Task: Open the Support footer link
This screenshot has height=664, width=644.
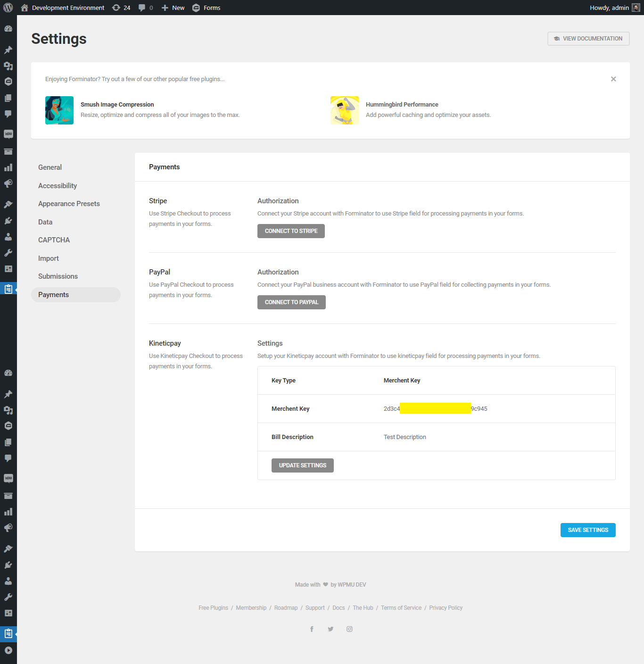Action: 315,608
